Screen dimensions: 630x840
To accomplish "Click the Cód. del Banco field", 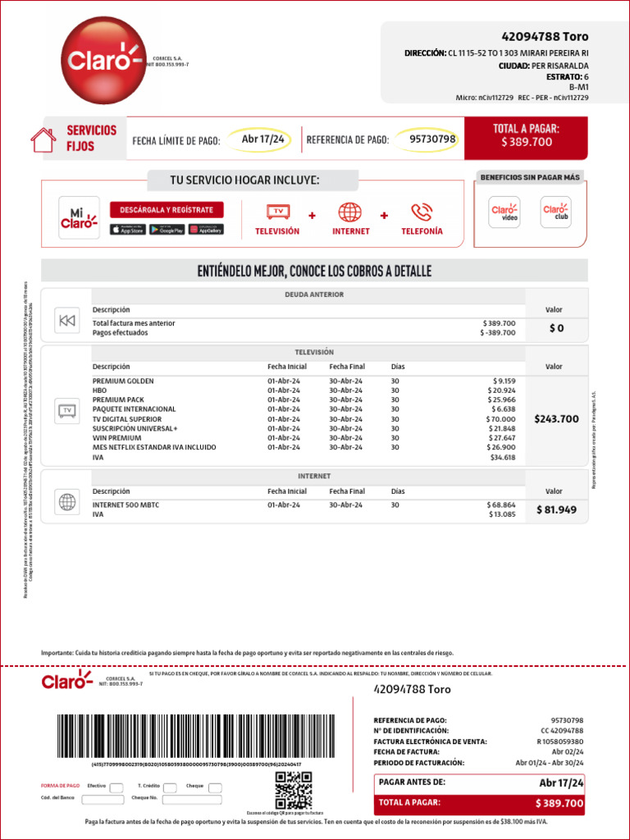I will tap(103, 799).
